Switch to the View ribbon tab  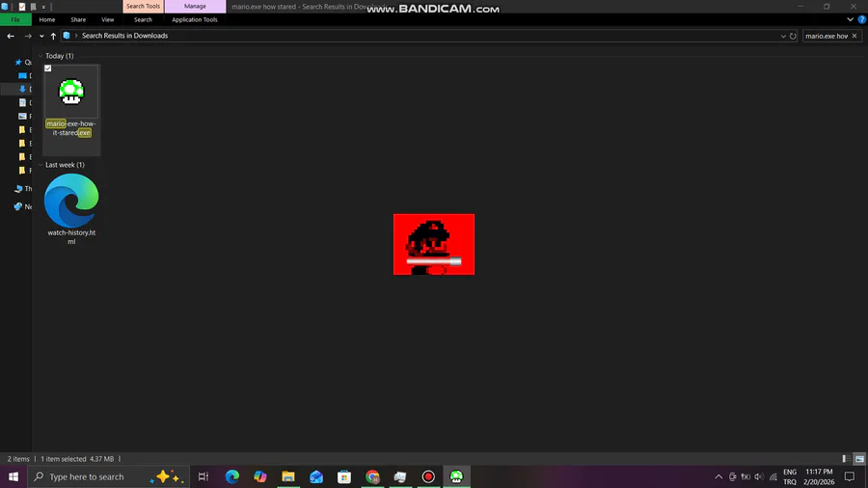tap(107, 19)
